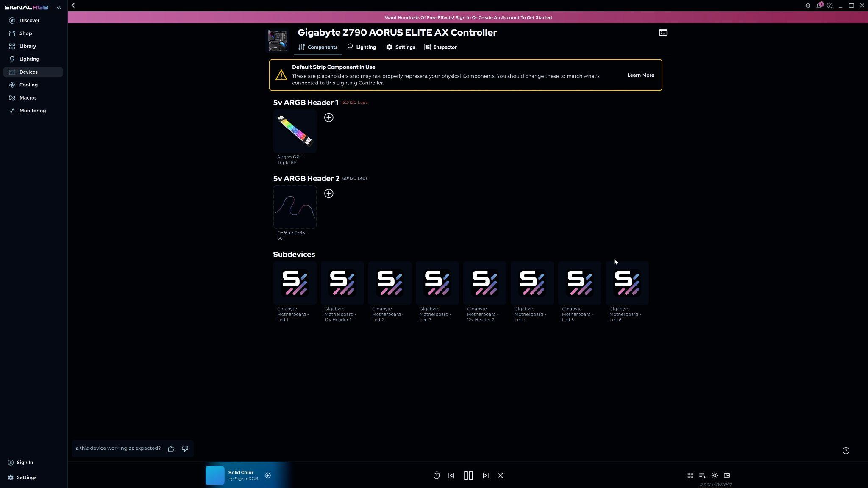Viewport: 868px width, 488px height.
Task: Open the Gigabyte Motherboard - Led 5 subdevice
Action: pyautogui.click(x=580, y=283)
